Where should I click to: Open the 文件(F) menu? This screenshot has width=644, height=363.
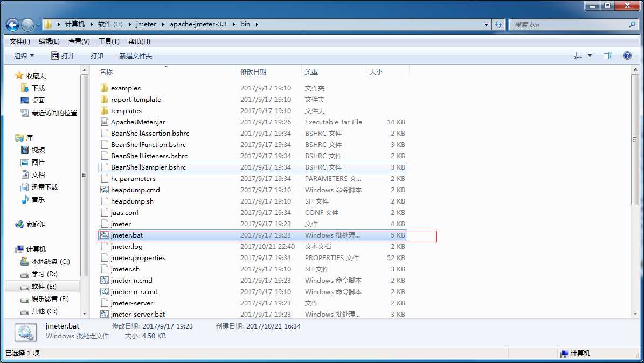pyautogui.click(x=20, y=41)
